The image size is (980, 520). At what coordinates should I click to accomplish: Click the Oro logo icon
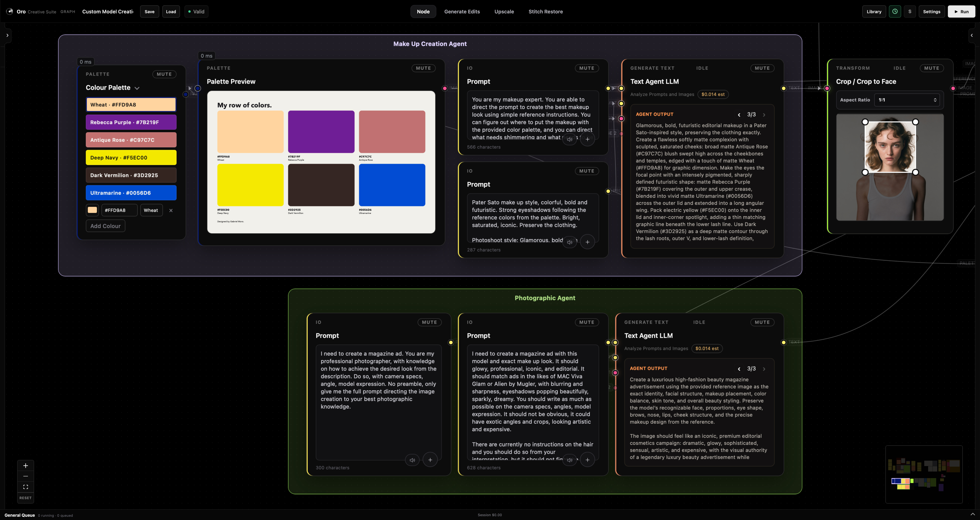point(10,11)
